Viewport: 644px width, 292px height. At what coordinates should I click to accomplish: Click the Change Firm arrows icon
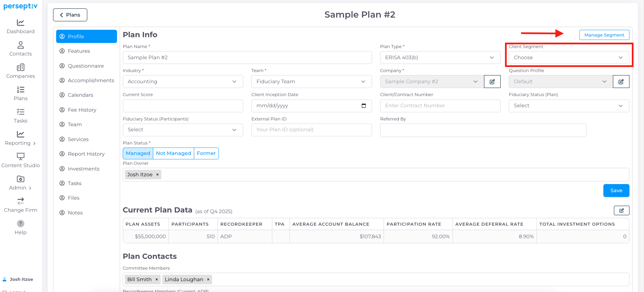(x=21, y=201)
